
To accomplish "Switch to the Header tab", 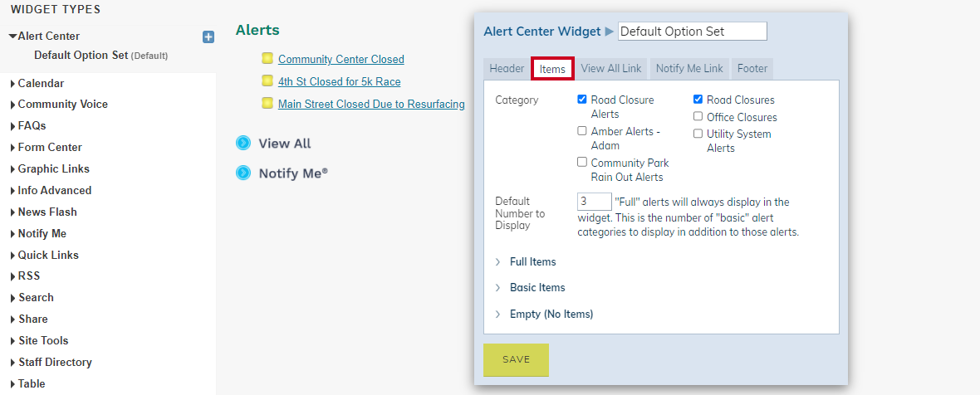I will 507,69.
